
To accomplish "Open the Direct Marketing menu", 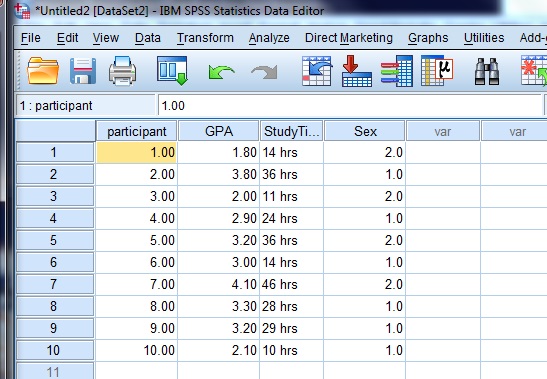I will [349, 38].
